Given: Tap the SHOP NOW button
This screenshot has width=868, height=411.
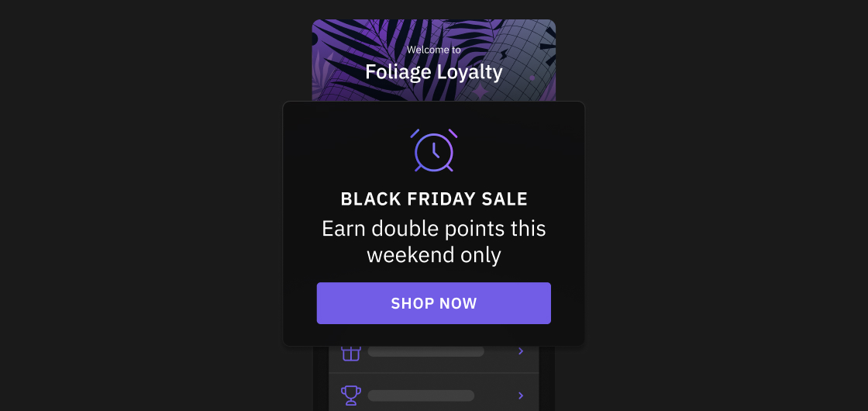Looking at the screenshot, I should coord(433,303).
